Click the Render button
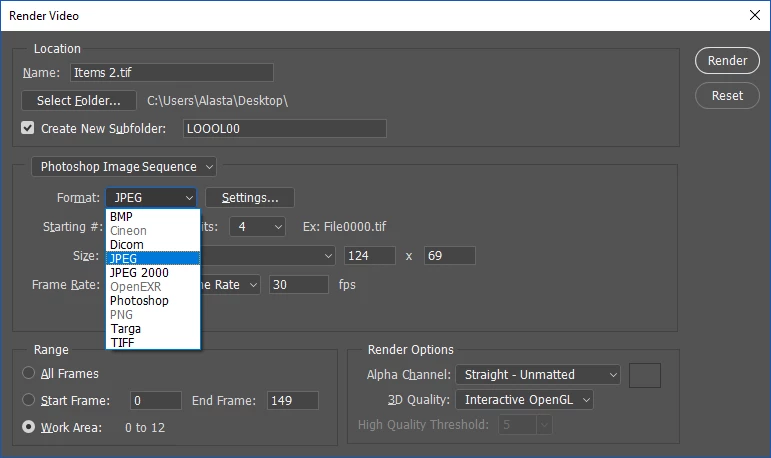 click(x=727, y=61)
